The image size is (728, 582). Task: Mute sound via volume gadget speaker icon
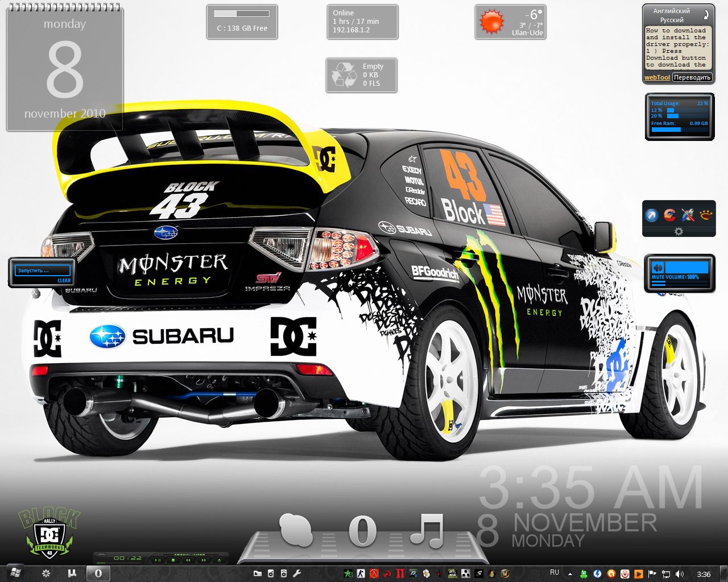coord(658,267)
